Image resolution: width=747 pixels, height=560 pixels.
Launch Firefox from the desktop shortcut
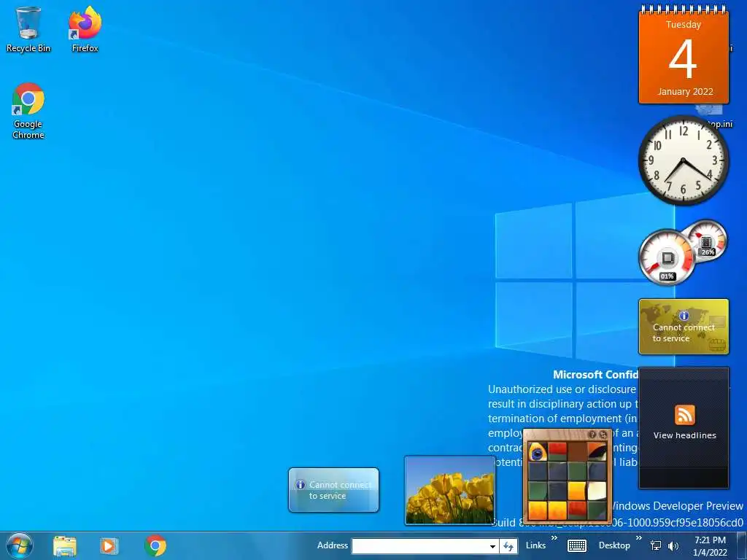pos(85,28)
